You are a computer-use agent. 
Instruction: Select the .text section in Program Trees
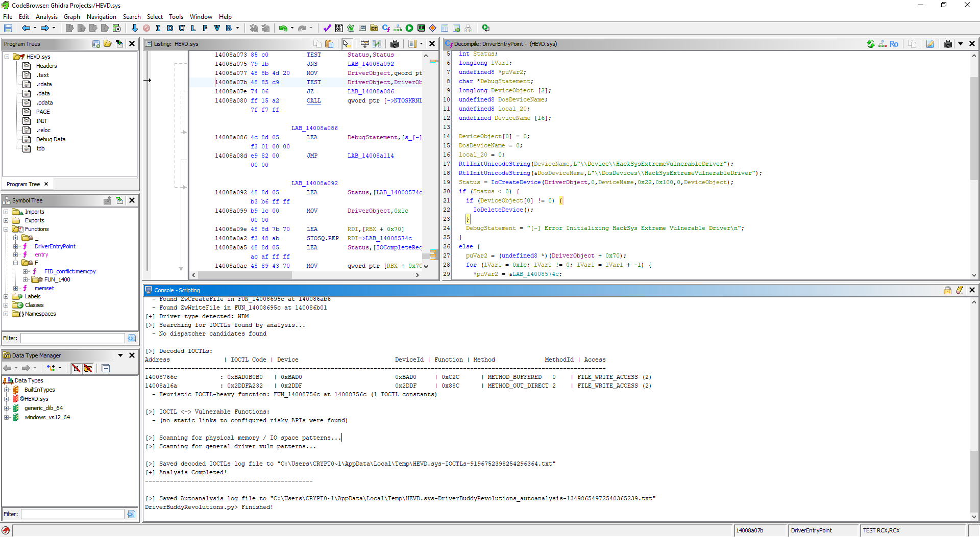coord(43,75)
